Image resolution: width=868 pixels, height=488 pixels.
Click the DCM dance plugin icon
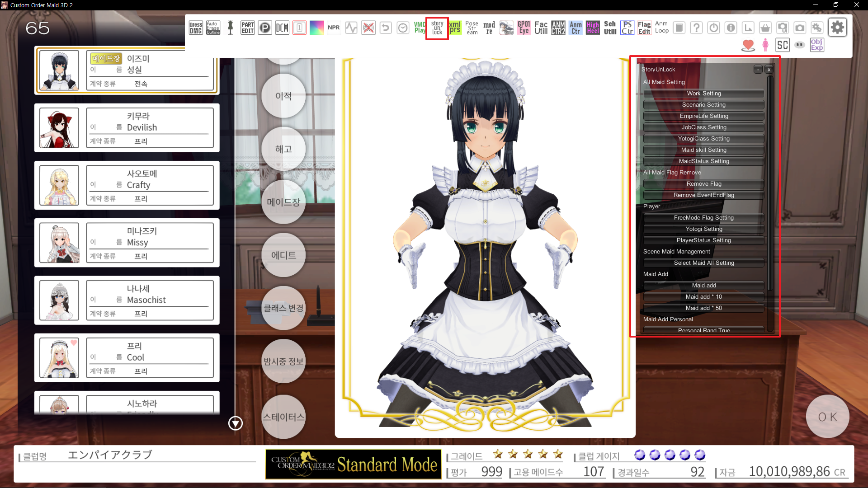tap(282, 28)
